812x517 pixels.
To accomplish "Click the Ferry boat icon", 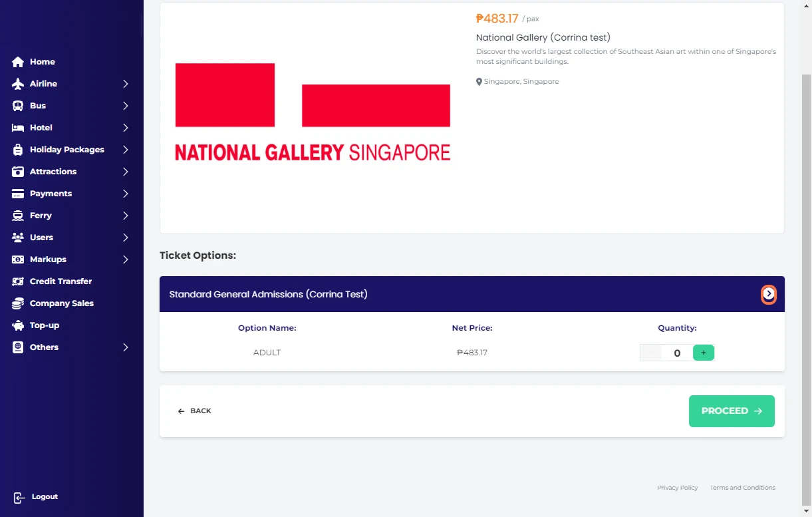I will [x=18, y=216].
